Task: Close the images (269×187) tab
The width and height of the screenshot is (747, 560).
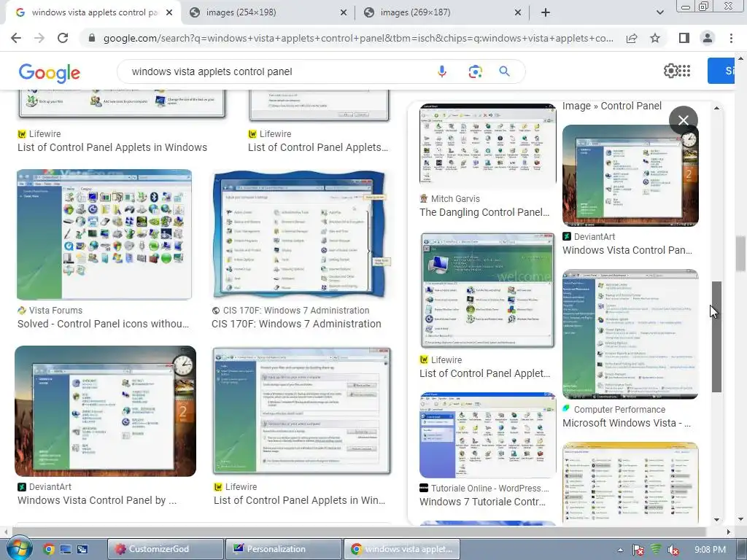Action: [x=518, y=13]
